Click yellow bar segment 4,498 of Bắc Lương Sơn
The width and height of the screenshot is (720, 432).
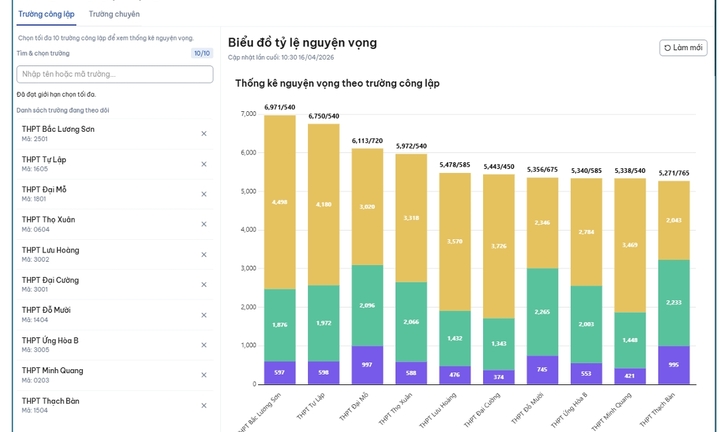[280, 202]
